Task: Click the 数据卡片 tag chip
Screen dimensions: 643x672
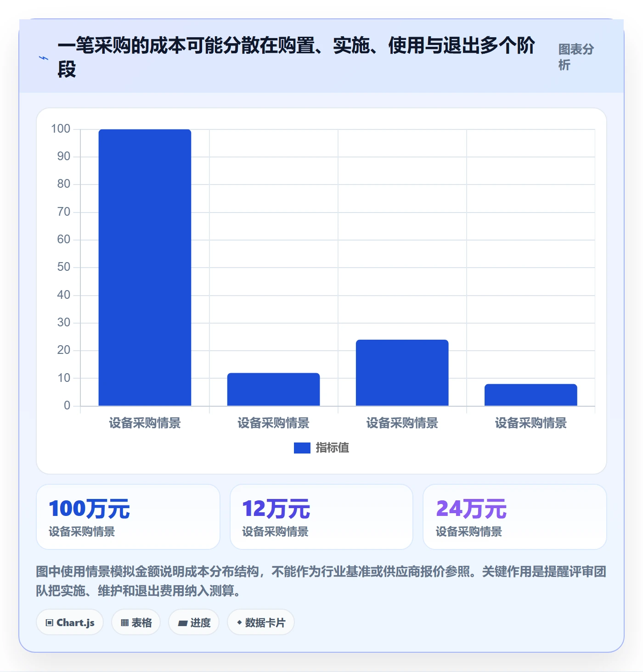Action: tap(261, 622)
